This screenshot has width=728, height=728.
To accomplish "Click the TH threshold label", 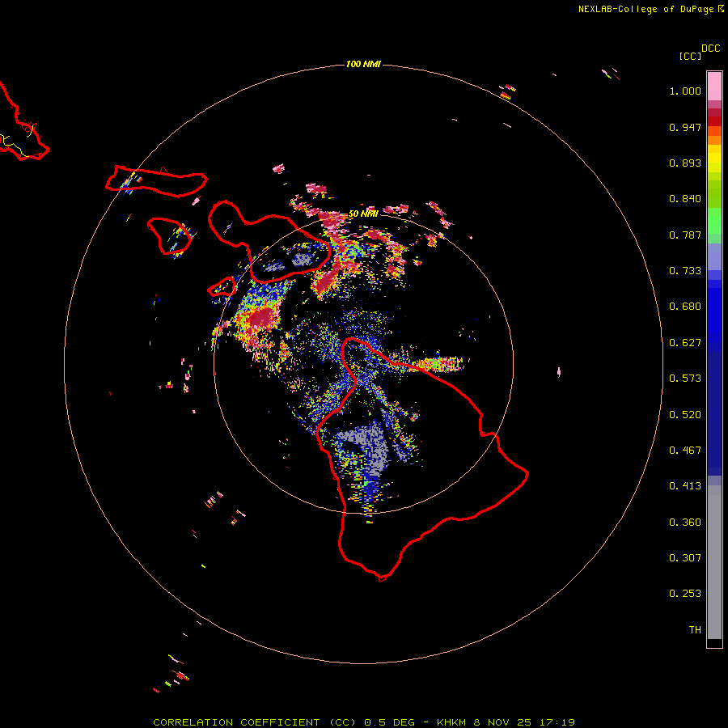I will [695, 630].
